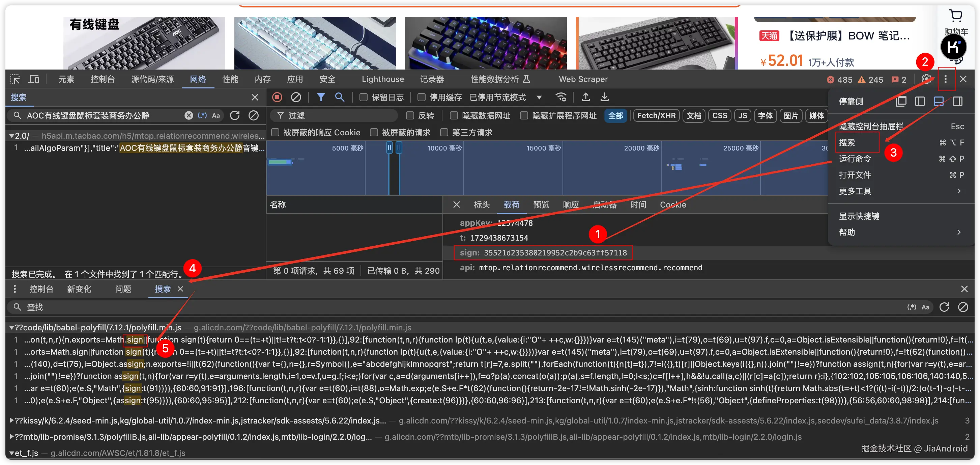Select 搜索 in the DevTools menu
The width and height of the screenshot is (980, 465).
click(847, 143)
